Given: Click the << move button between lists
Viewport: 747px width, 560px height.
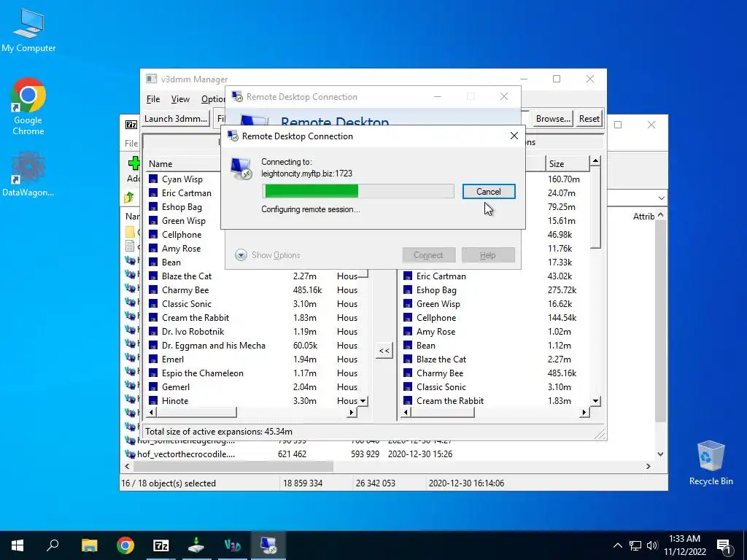Looking at the screenshot, I should tap(384, 351).
